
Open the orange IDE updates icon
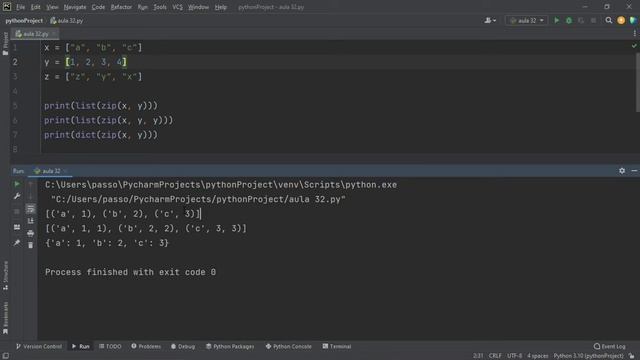click(x=621, y=20)
